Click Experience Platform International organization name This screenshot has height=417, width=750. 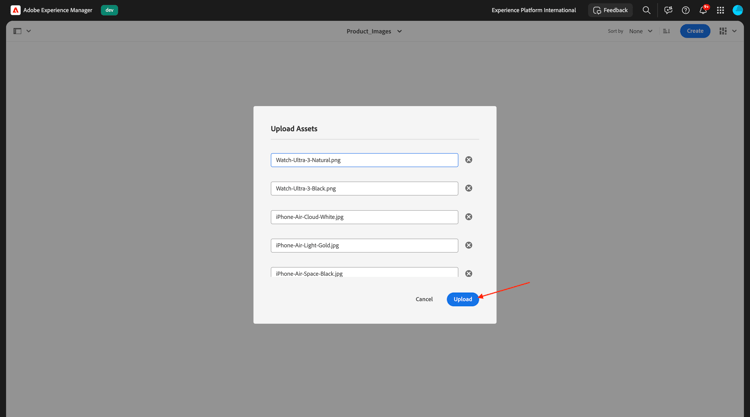click(534, 10)
